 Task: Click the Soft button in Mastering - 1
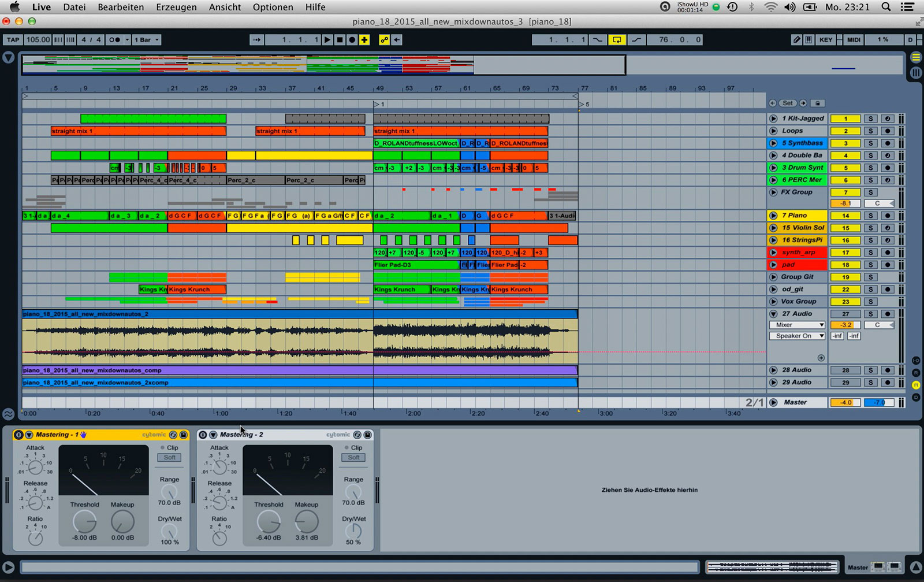(169, 457)
